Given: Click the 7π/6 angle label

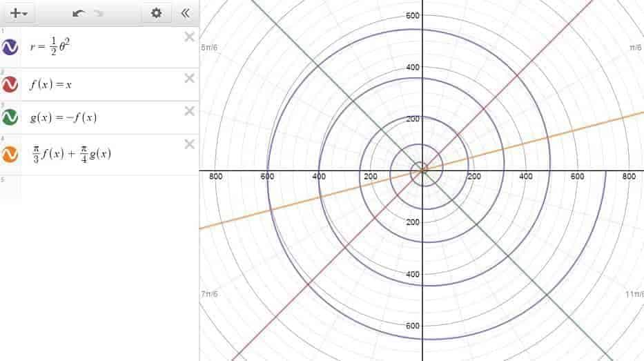Looking at the screenshot, I should (209, 294).
